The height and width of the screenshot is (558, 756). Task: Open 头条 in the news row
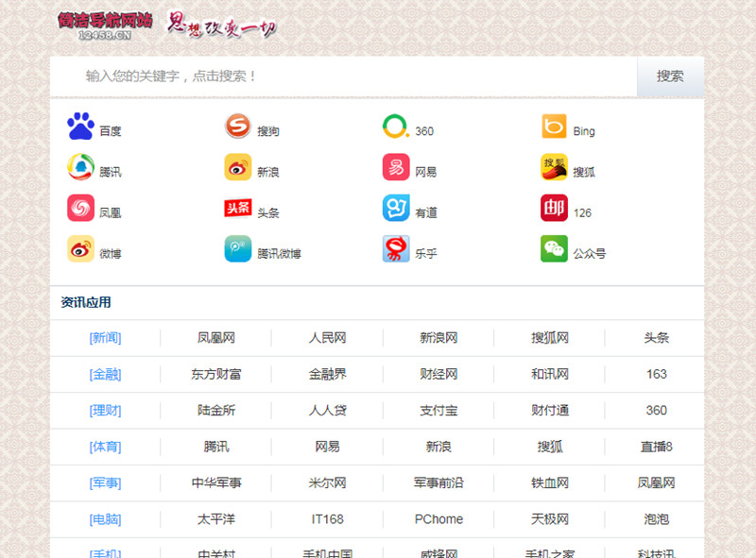coord(656,338)
